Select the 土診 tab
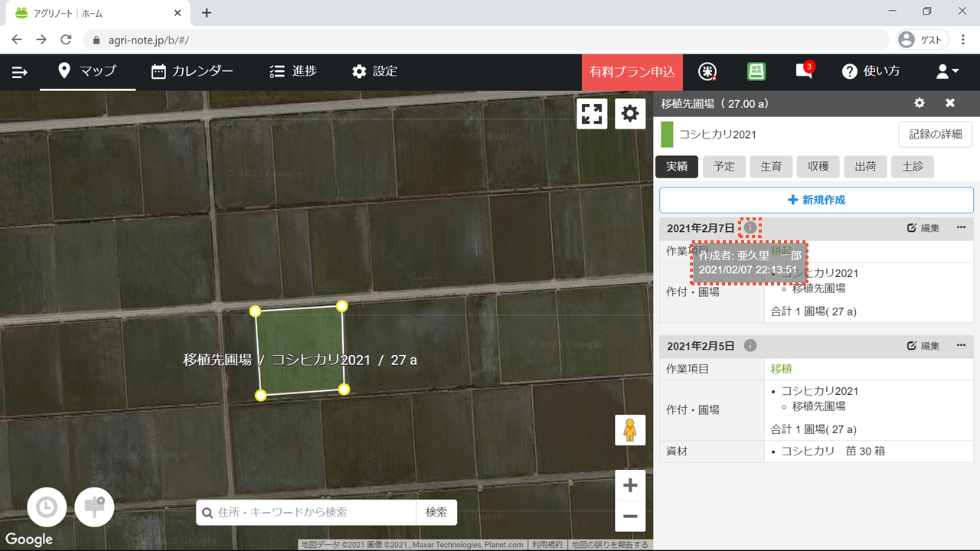The height and width of the screenshot is (551, 980). click(913, 166)
